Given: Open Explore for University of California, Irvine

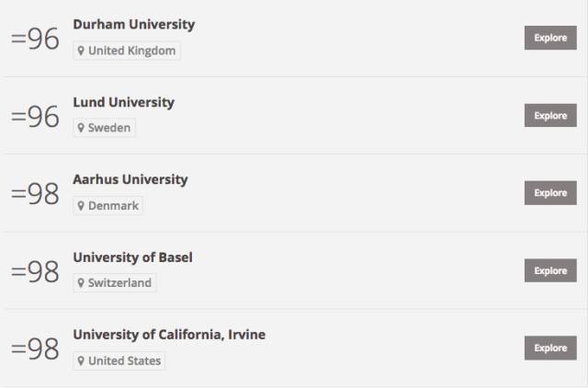Looking at the screenshot, I should click(x=550, y=348).
